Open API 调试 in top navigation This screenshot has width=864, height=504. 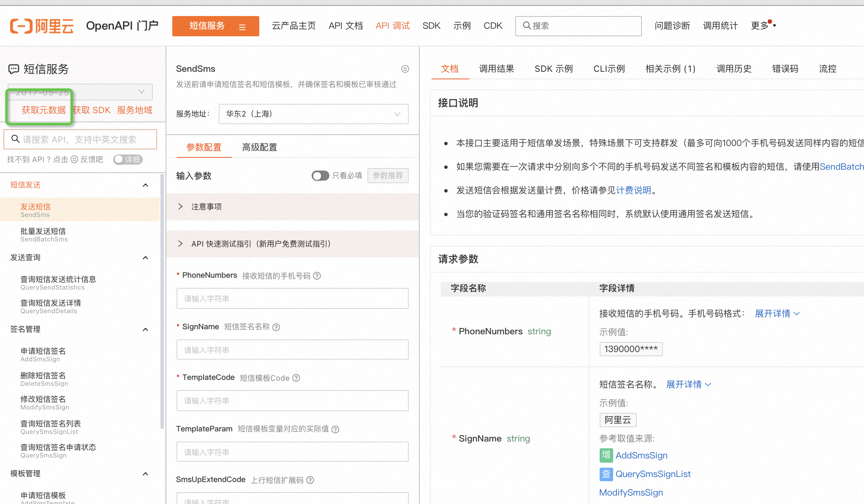(393, 26)
